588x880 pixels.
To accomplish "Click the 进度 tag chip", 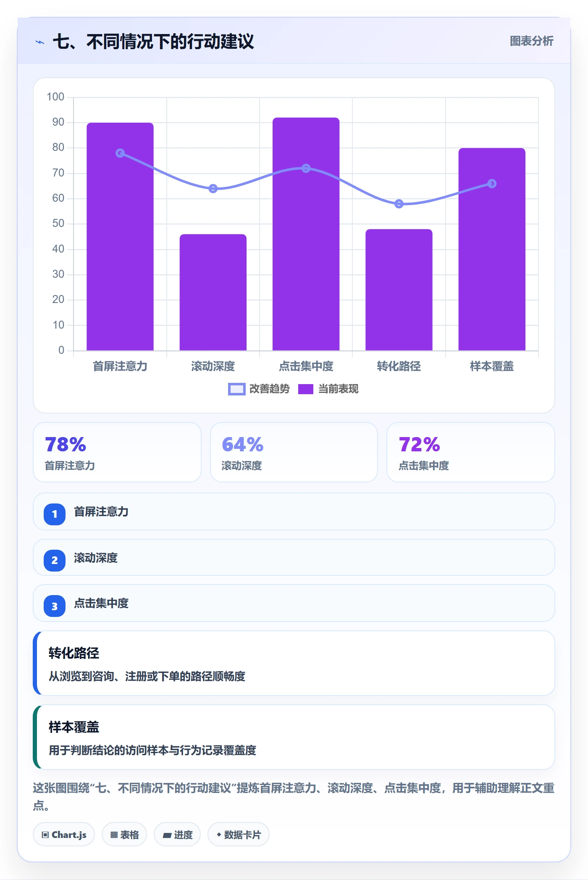I will point(177,835).
